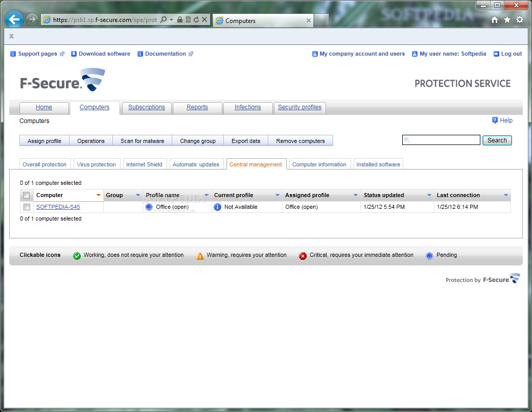Dismiss the notification bar with X
The width and height of the screenshot is (532, 412).
(12, 36)
